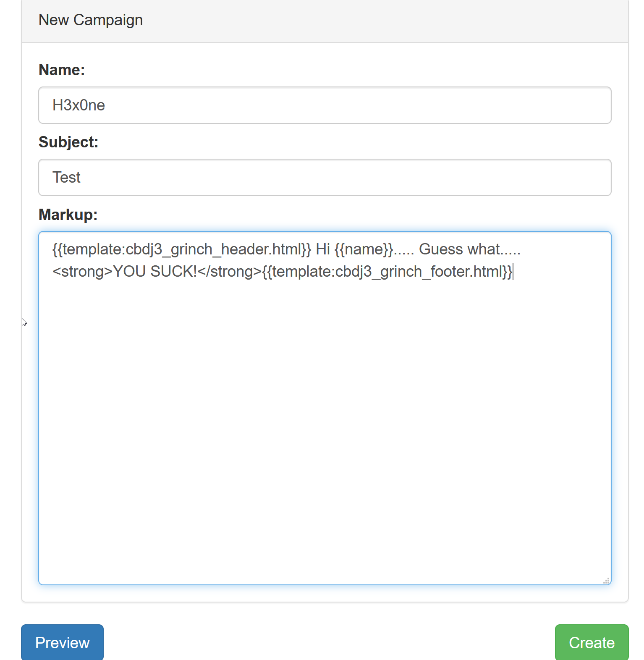Click the green Create button

(x=591, y=642)
